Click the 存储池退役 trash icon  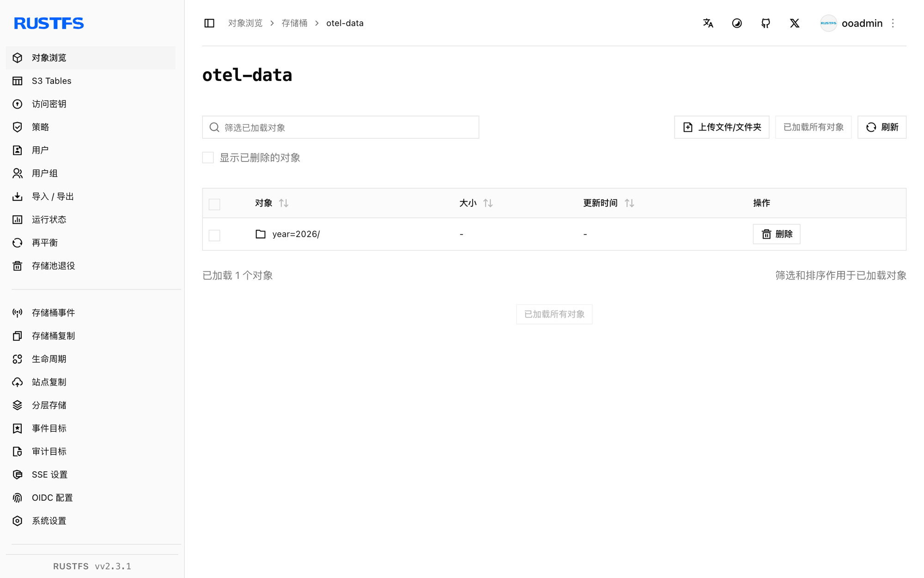coord(18,266)
